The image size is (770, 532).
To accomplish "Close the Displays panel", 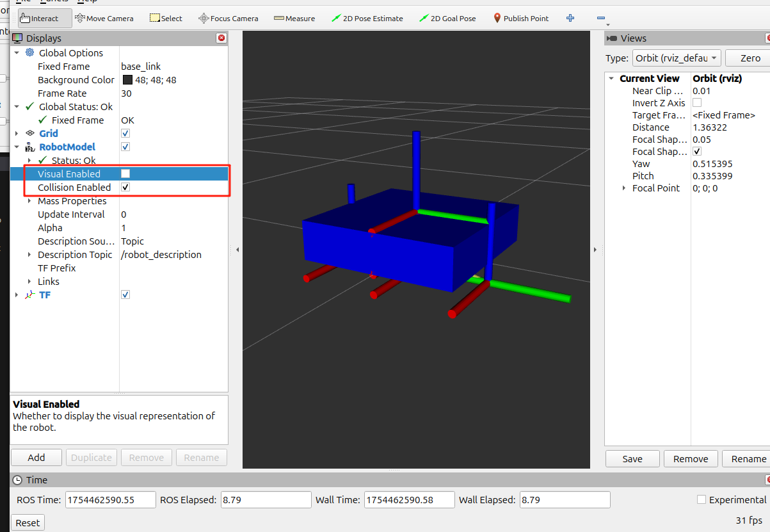I will tap(221, 38).
